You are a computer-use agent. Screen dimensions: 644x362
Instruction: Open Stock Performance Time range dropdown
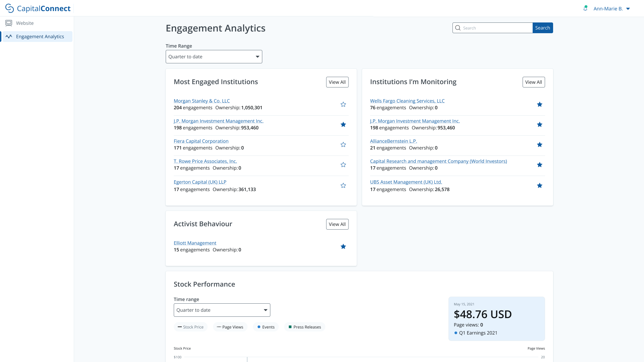pos(222,310)
